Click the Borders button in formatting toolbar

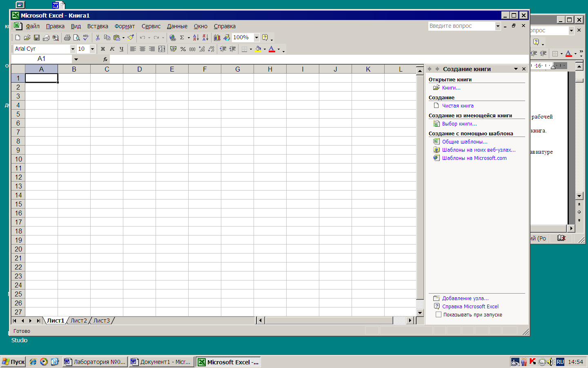(244, 49)
